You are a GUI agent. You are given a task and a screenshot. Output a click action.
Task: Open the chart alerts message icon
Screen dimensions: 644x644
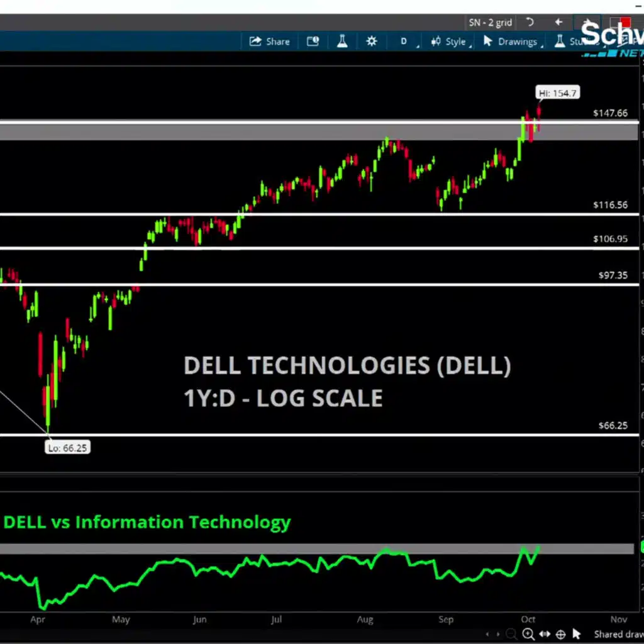click(313, 42)
